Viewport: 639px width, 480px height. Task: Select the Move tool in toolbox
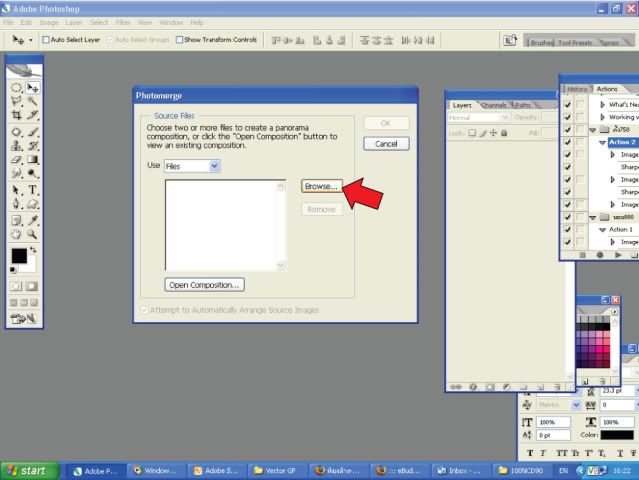[x=32, y=88]
